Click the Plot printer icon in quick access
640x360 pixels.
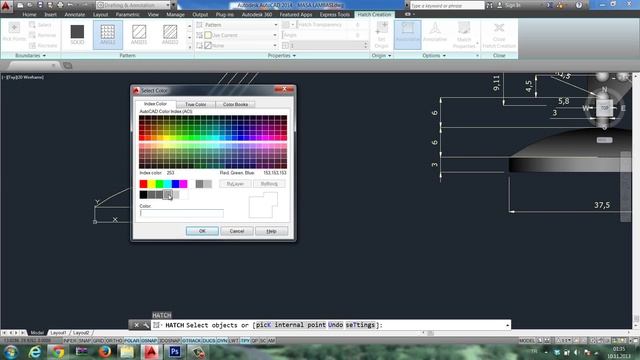[60, 5]
